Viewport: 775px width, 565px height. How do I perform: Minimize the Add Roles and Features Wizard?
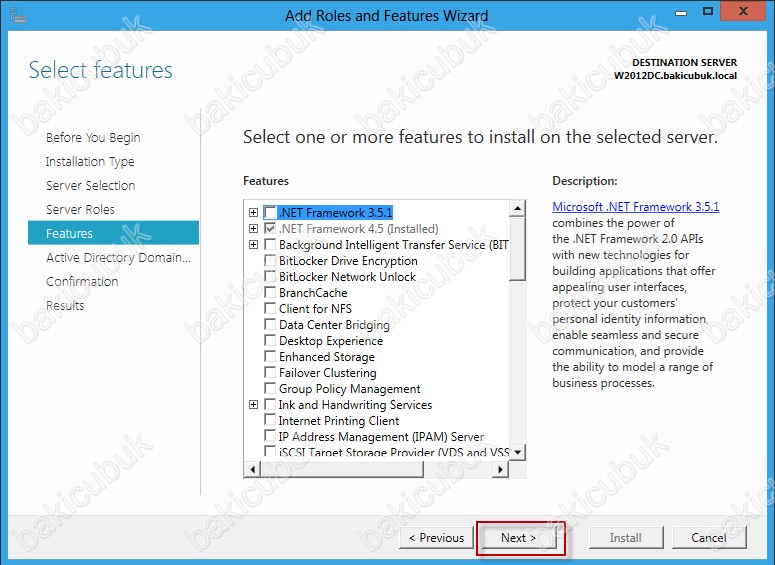coord(681,12)
